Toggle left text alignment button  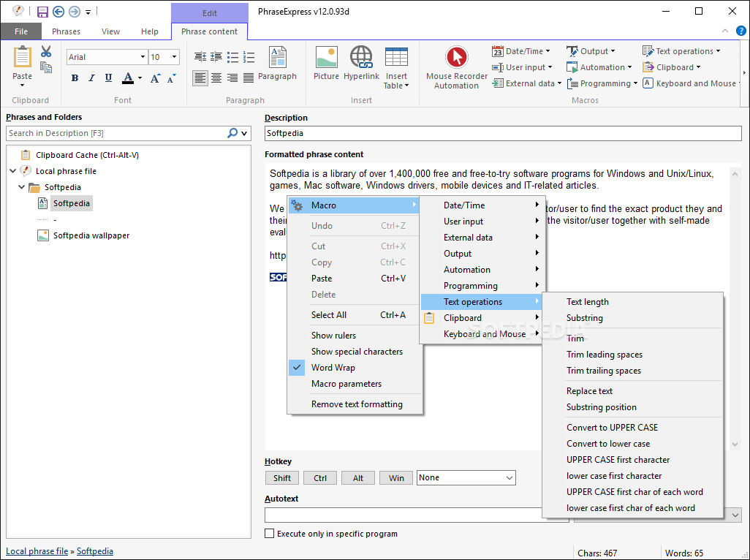click(200, 78)
